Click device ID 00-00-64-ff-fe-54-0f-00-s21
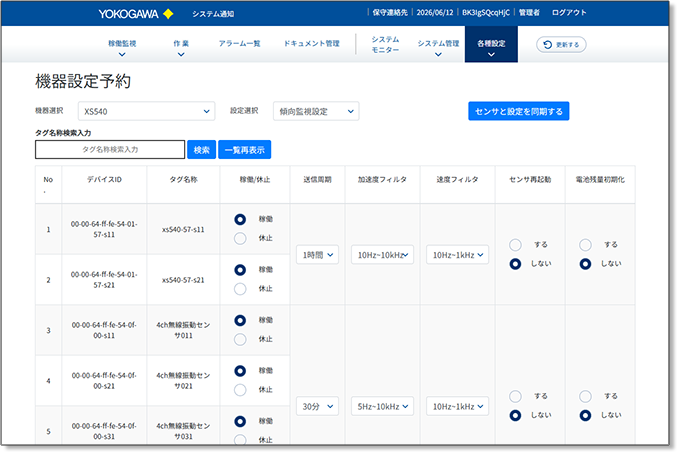The image size is (677, 452). coord(104,381)
